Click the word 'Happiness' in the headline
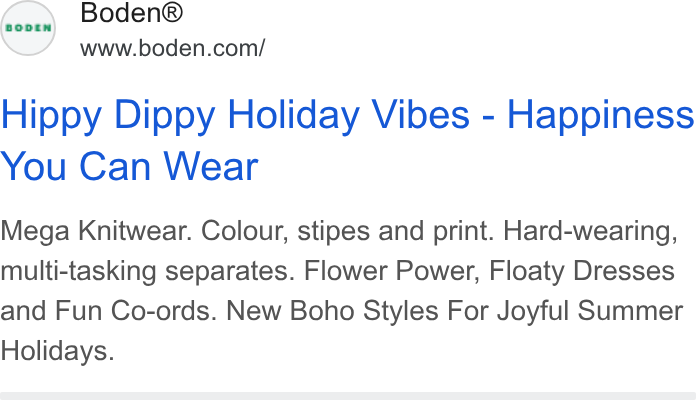This screenshot has width=696, height=400. point(600,115)
